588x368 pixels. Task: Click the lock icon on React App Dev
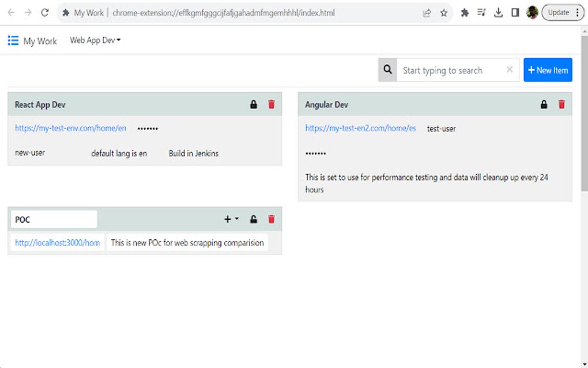pos(253,104)
